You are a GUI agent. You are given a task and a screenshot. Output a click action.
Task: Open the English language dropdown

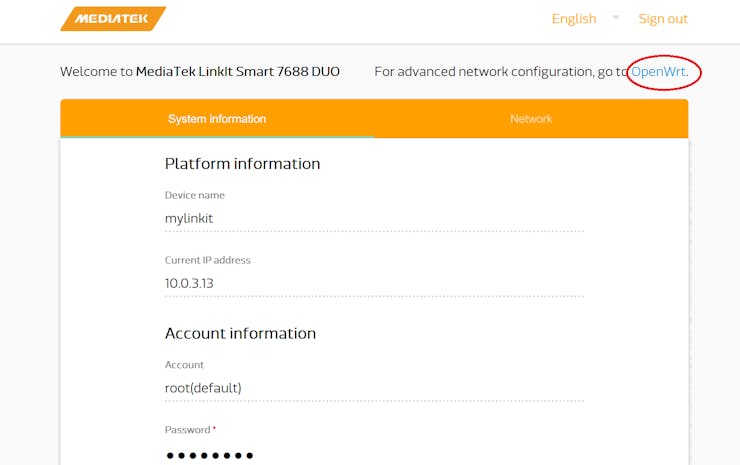pyautogui.click(x=574, y=18)
